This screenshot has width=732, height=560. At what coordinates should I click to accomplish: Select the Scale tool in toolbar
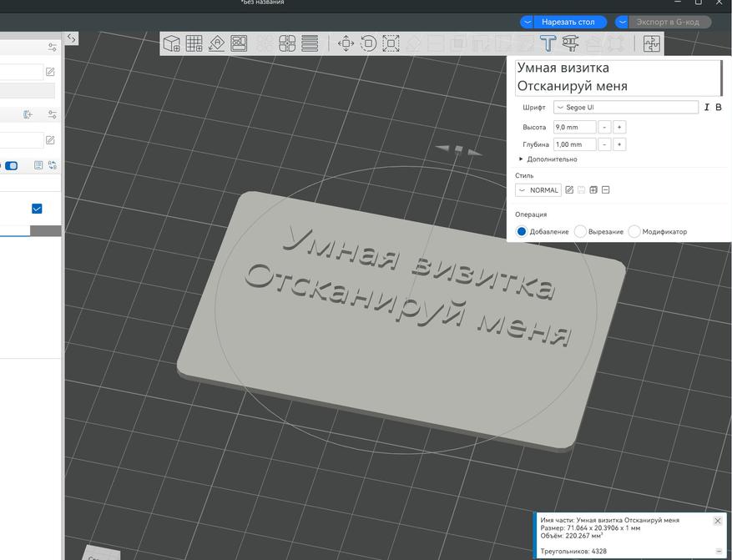click(x=391, y=43)
